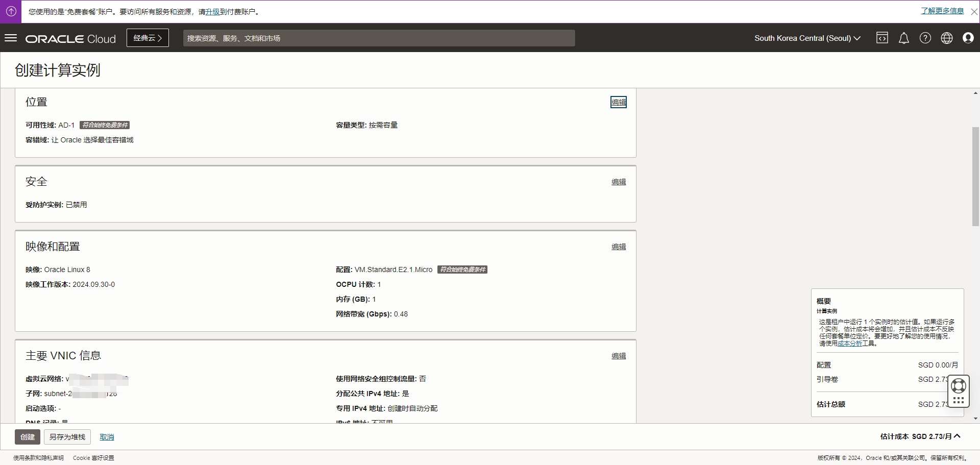Select 映像工作版本 2024.09.30-0 text
Viewport: 980px width, 465px height.
70,284
